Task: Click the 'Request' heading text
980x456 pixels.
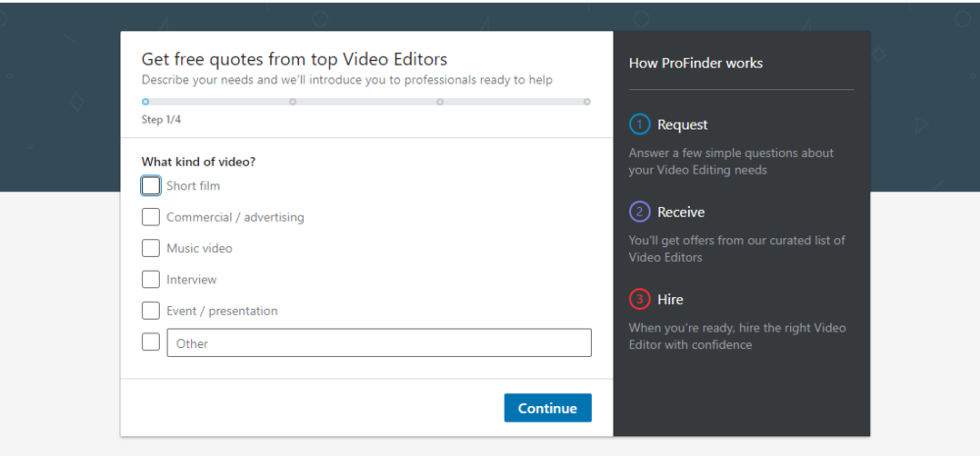Action: 682,125
